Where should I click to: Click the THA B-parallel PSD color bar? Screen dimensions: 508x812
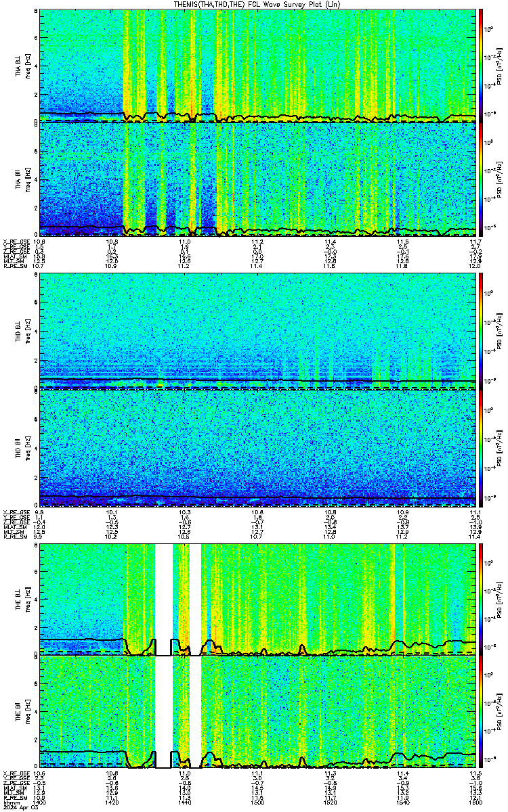[482, 179]
